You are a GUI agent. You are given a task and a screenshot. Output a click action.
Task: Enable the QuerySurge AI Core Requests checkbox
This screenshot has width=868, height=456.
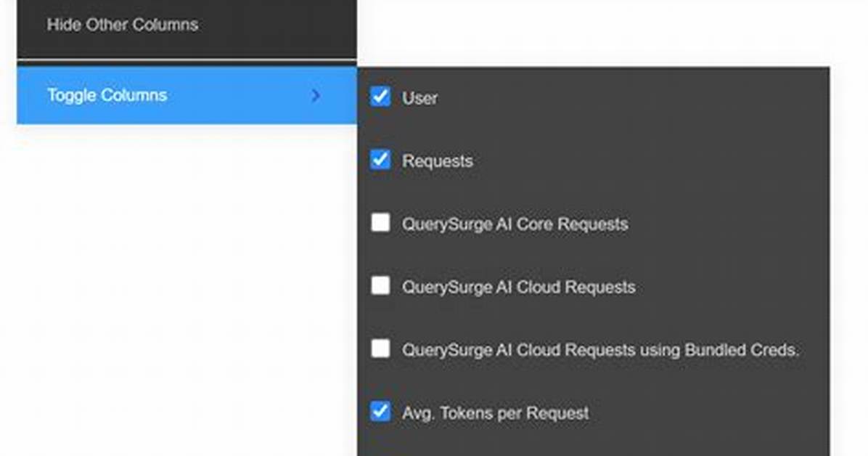(x=380, y=223)
